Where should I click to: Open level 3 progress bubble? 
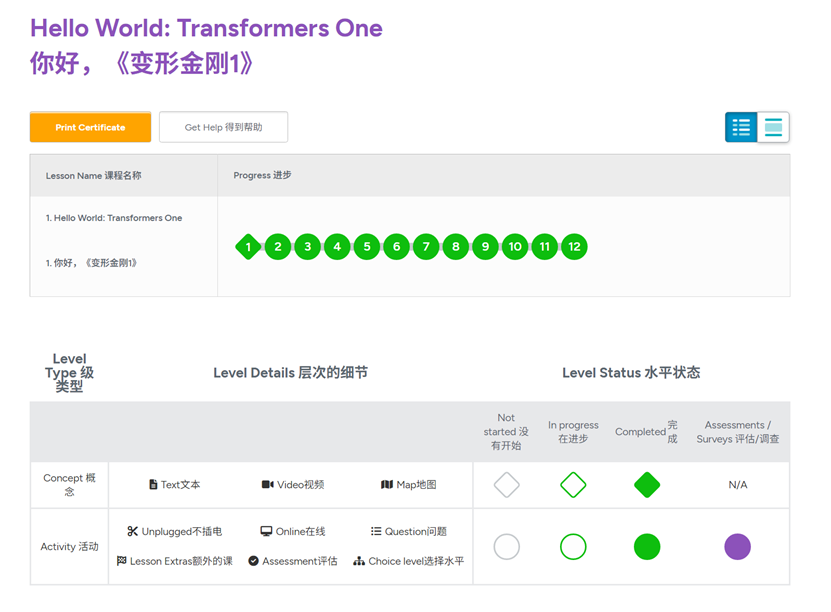(x=307, y=246)
